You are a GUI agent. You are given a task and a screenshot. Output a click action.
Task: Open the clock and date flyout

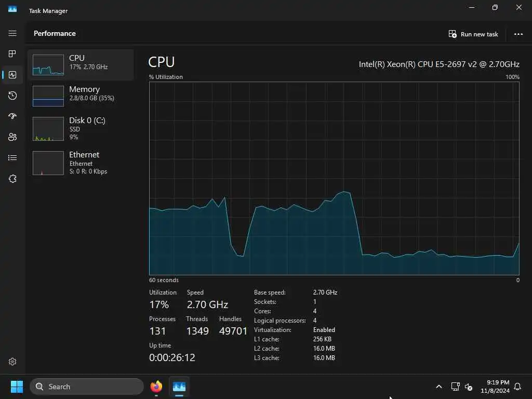tap(495, 387)
